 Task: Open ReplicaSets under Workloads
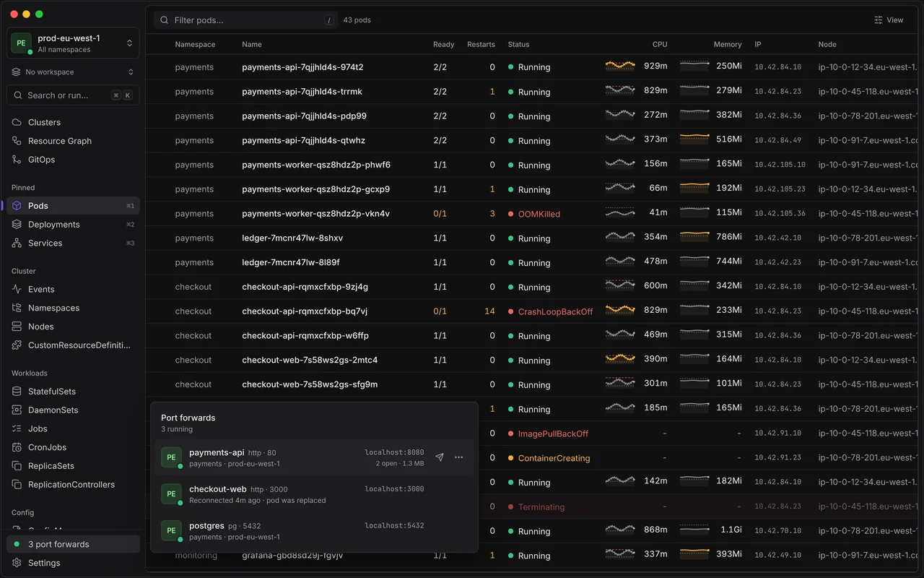73,466
